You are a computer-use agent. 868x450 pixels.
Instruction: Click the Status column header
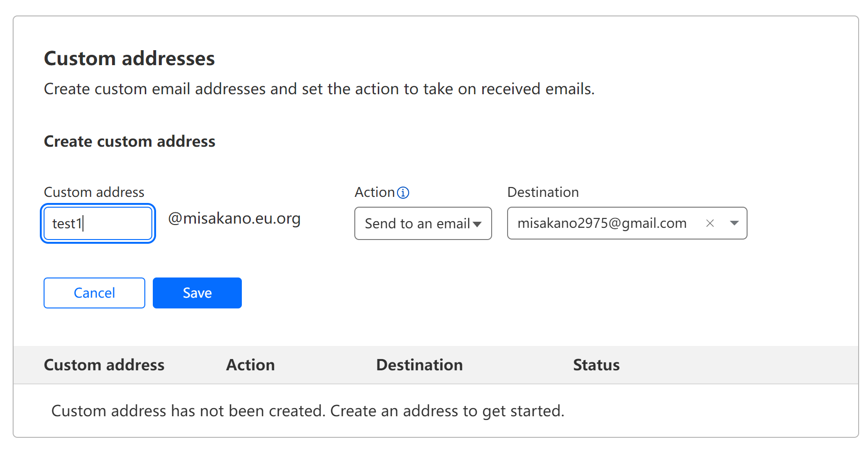click(596, 365)
